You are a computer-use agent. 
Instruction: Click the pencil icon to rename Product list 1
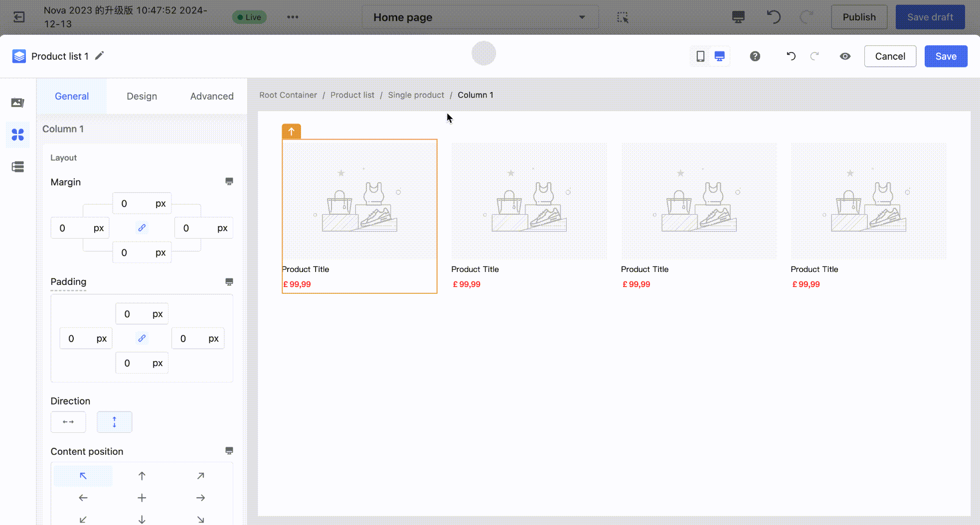pyautogui.click(x=100, y=56)
